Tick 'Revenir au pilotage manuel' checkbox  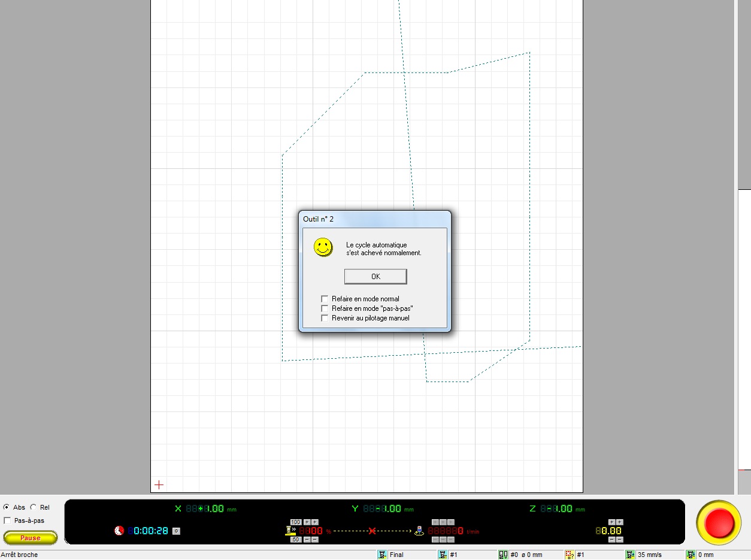click(325, 318)
